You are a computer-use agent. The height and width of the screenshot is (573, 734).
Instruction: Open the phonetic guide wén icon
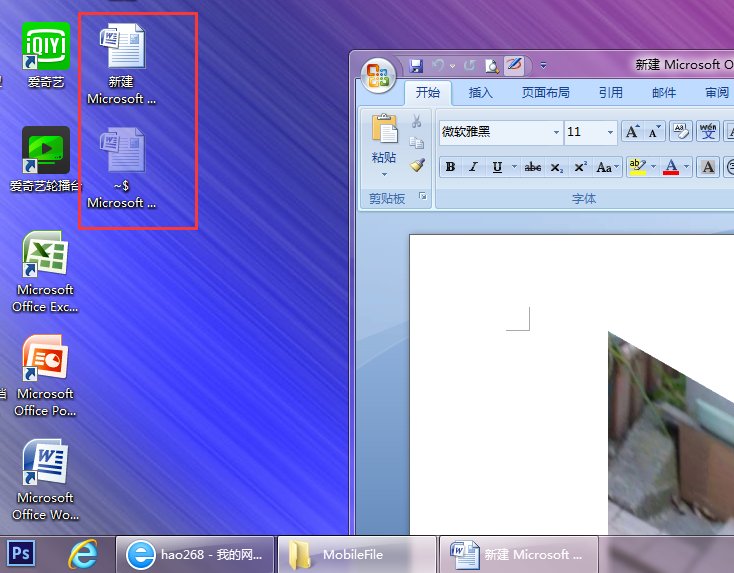click(707, 132)
